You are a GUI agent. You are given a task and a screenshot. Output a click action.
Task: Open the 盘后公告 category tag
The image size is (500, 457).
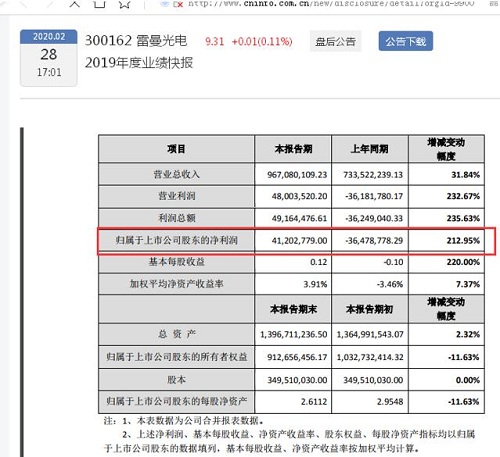tap(335, 41)
